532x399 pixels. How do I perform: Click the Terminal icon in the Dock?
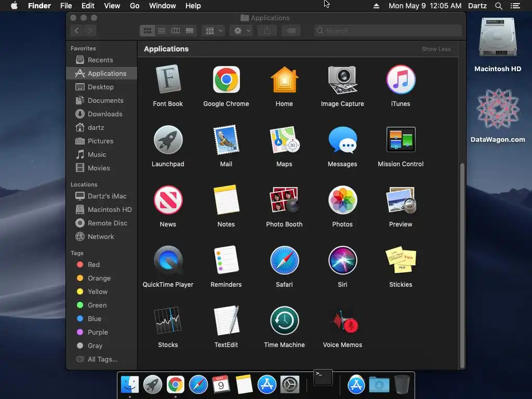(x=323, y=378)
